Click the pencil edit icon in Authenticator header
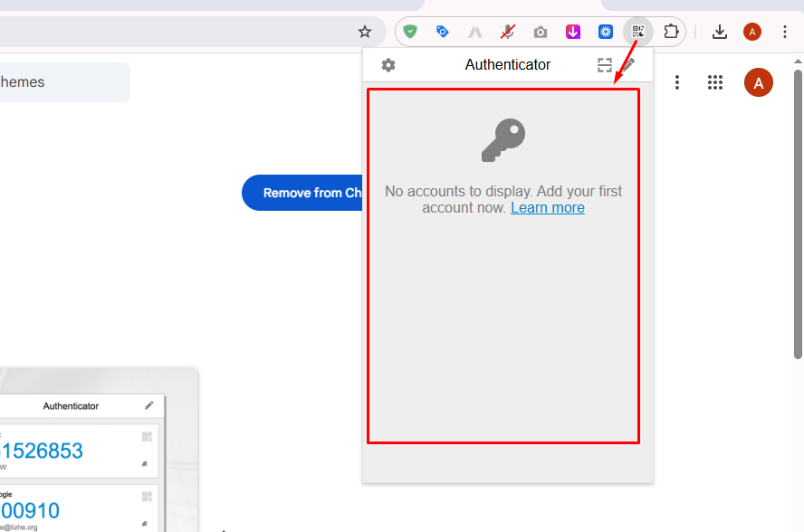 pyautogui.click(x=629, y=64)
